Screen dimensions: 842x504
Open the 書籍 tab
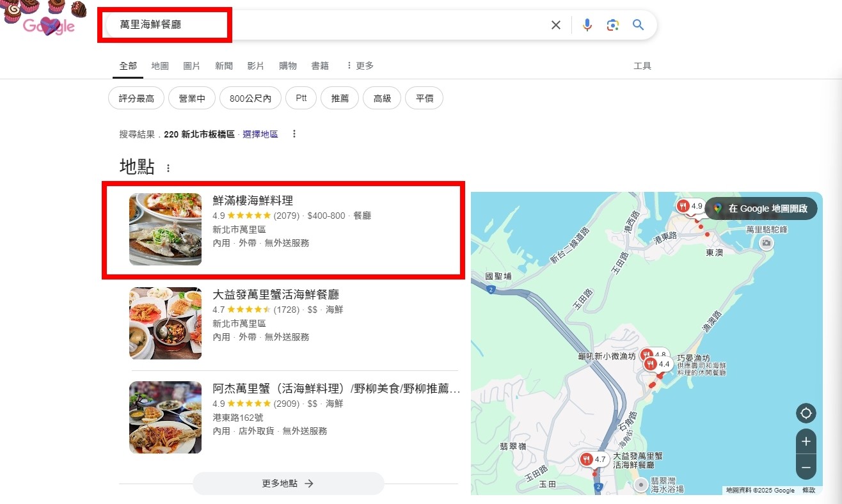click(320, 66)
